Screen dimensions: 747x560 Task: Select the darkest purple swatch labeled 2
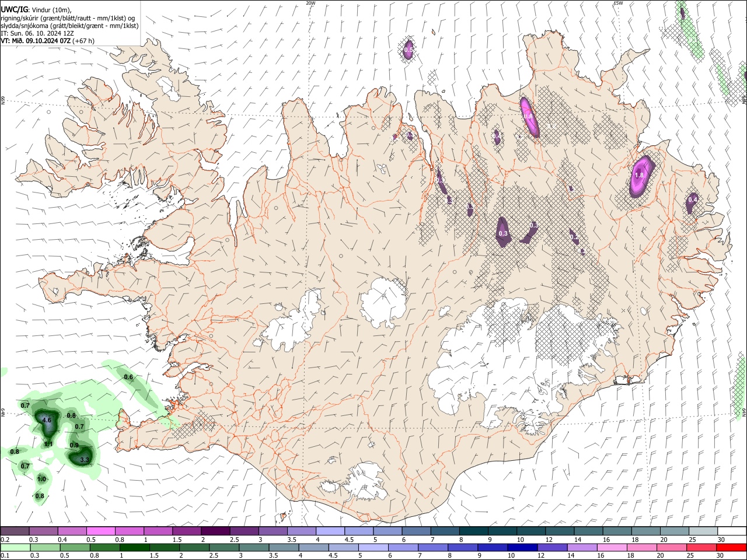[x=215, y=531]
